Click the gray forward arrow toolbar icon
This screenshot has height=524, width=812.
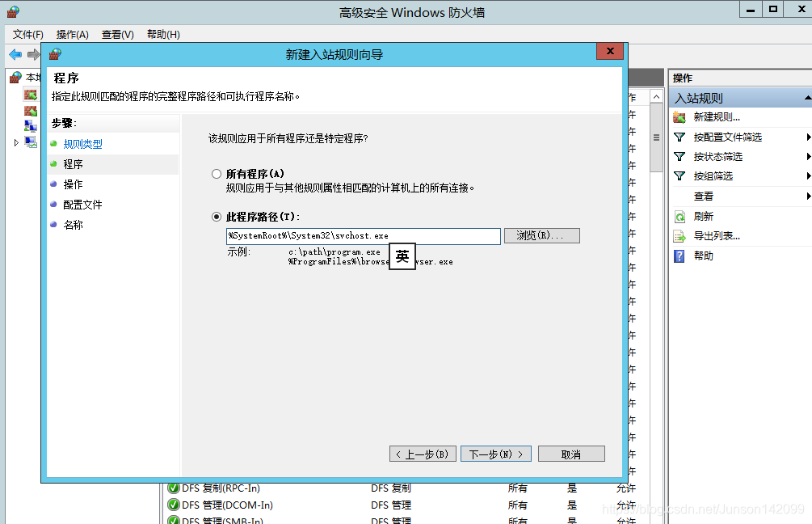click(34, 54)
